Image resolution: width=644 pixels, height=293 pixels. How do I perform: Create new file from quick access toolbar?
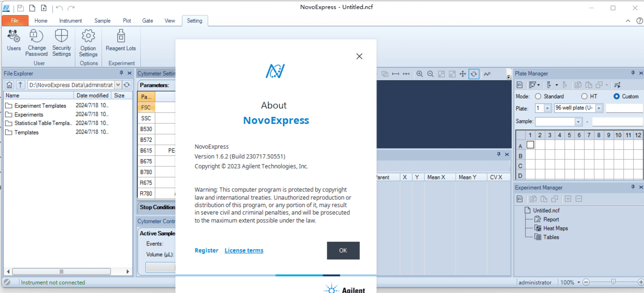[32, 8]
